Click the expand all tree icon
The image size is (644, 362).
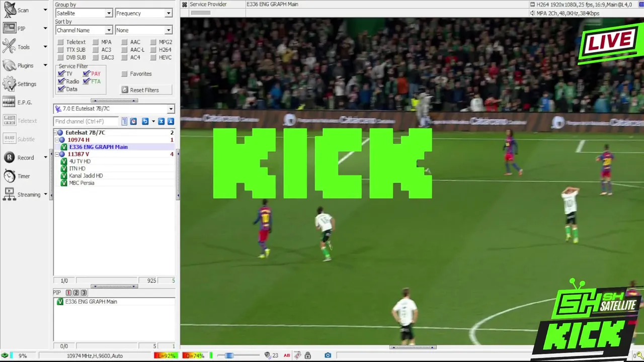(x=162, y=121)
